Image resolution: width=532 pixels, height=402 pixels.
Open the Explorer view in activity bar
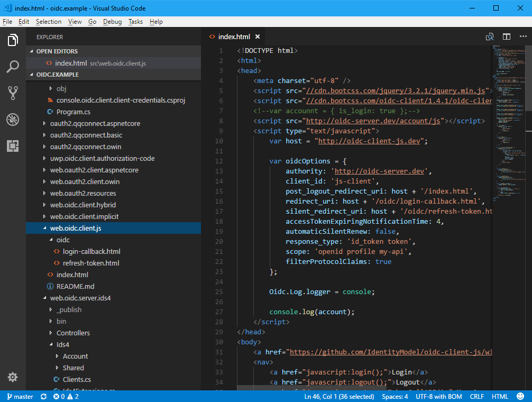13,40
